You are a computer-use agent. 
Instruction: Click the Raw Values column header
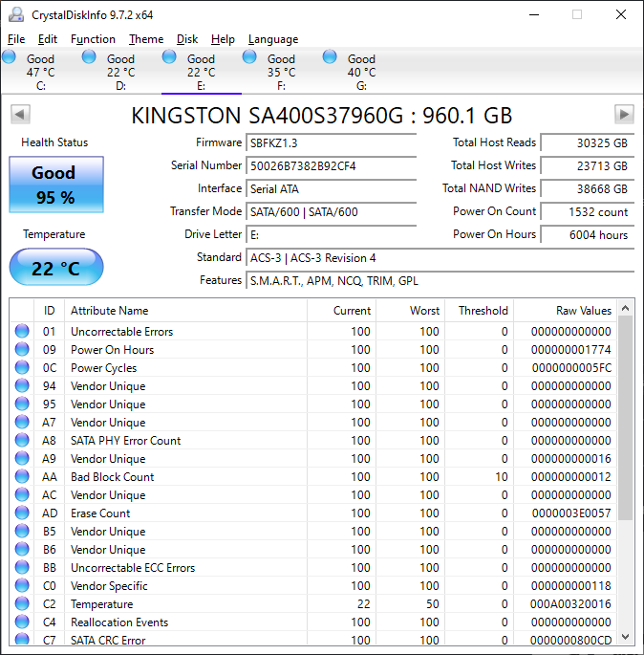coord(566,311)
